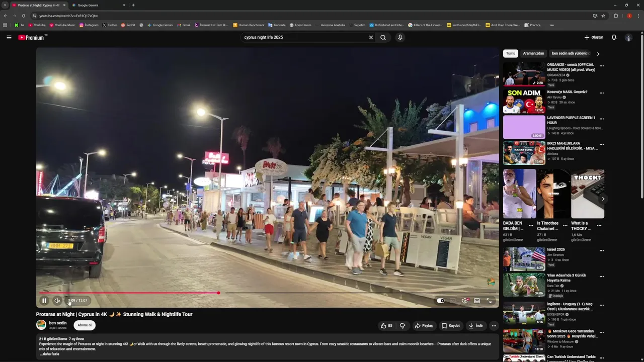Open a new browser tab

pyautogui.click(x=133, y=5)
